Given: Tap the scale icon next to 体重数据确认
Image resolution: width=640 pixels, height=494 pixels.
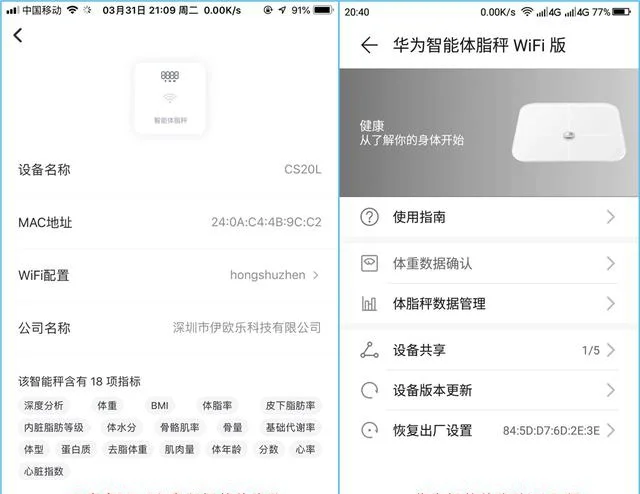Looking at the screenshot, I should point(369,263).
